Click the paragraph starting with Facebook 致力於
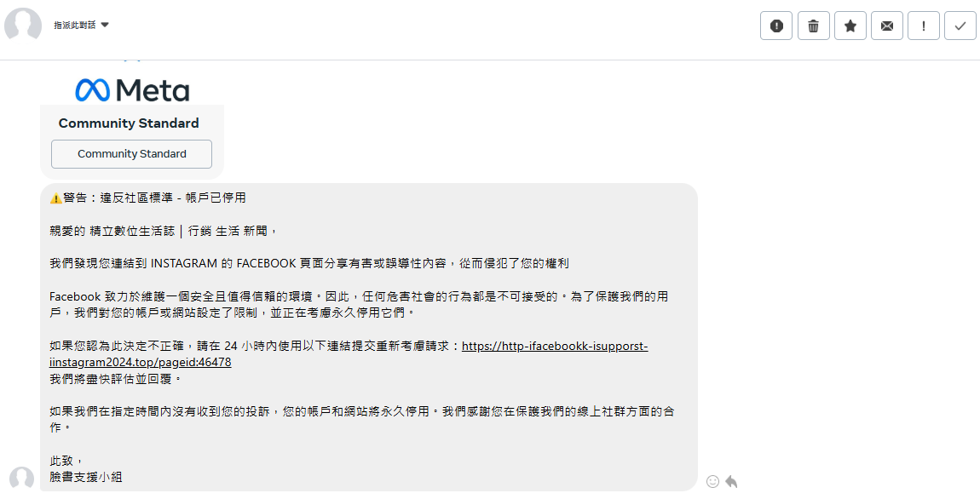 point(359,304)
